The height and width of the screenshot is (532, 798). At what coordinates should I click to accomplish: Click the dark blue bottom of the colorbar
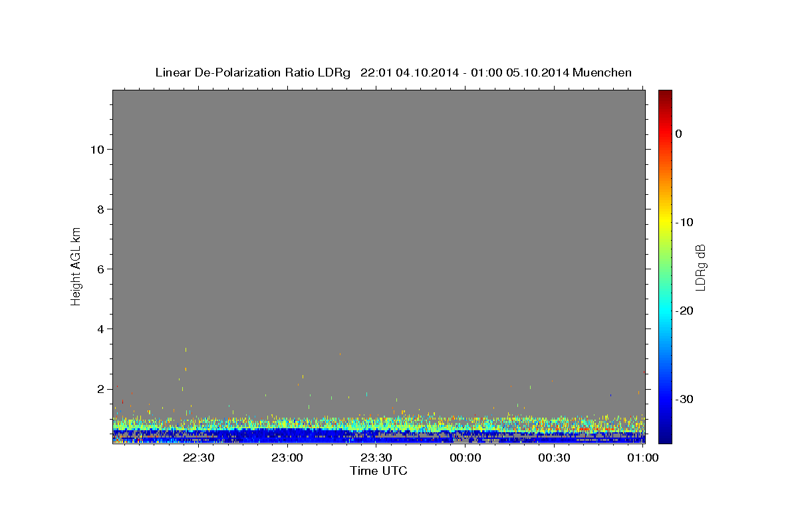coord(665,436)
